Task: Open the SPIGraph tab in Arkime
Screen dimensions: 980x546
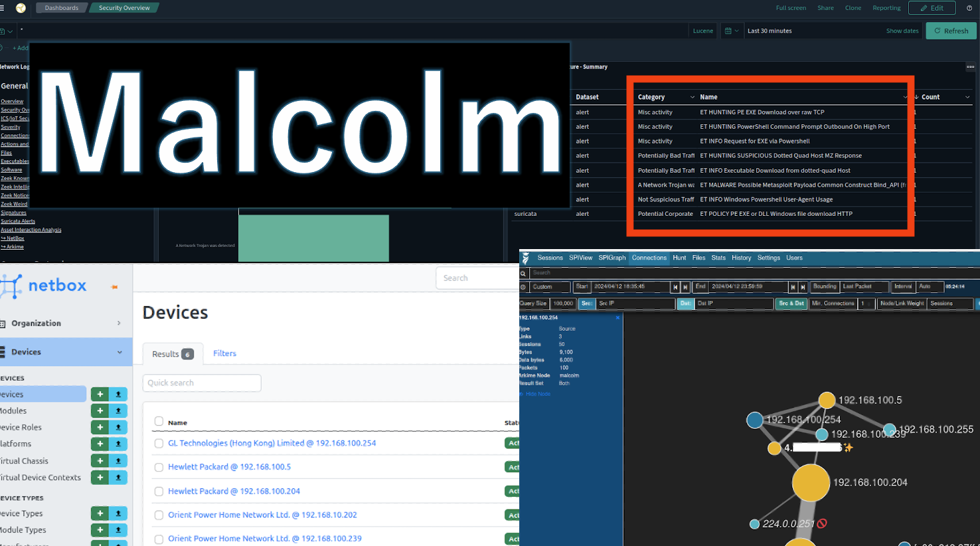Action: pyautogui.click(x=612, y=258)
